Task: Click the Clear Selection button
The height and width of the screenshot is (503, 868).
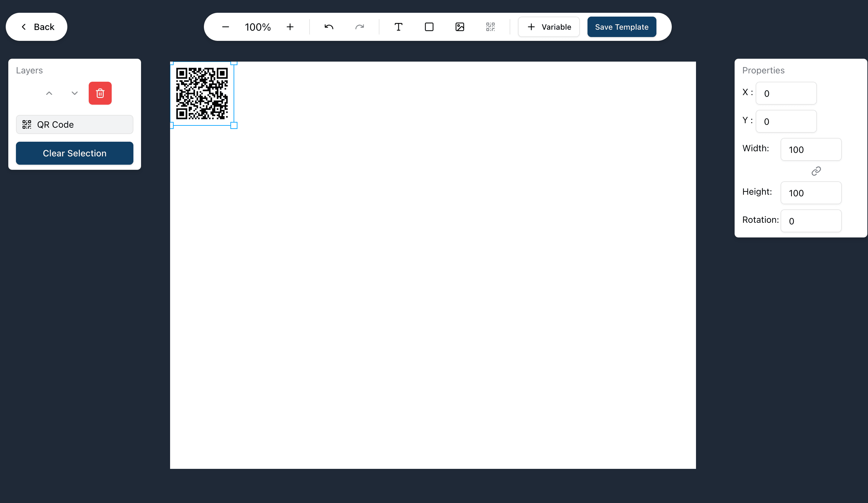Action: [74, 153]
